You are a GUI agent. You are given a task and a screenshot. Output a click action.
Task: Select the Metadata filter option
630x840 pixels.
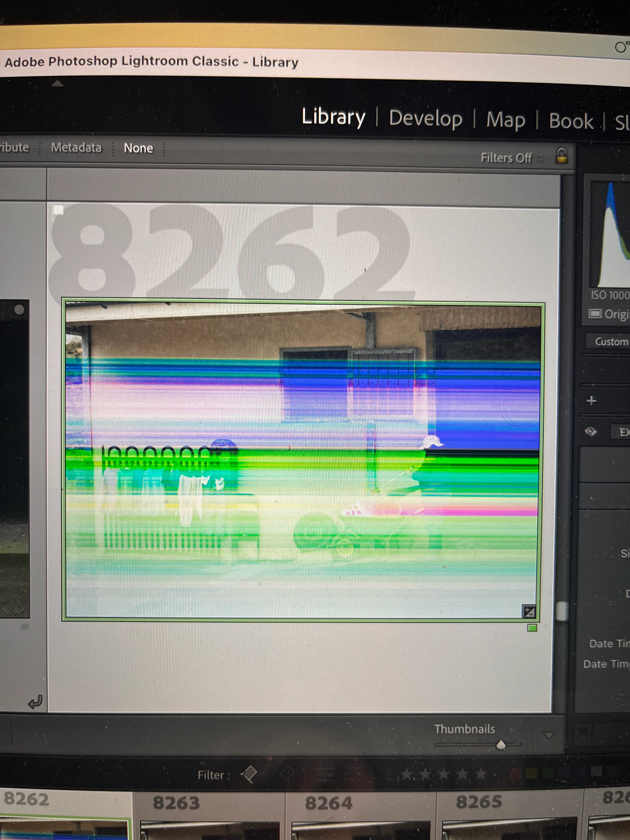pos(76,147)
